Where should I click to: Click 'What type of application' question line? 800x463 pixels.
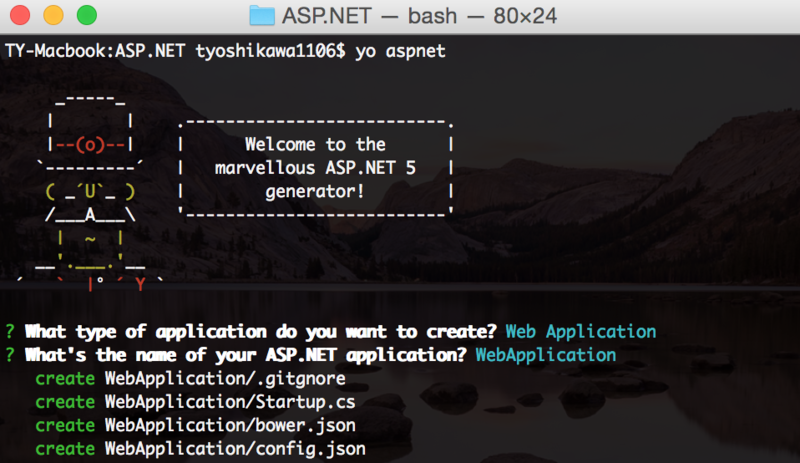coord(260,332)
